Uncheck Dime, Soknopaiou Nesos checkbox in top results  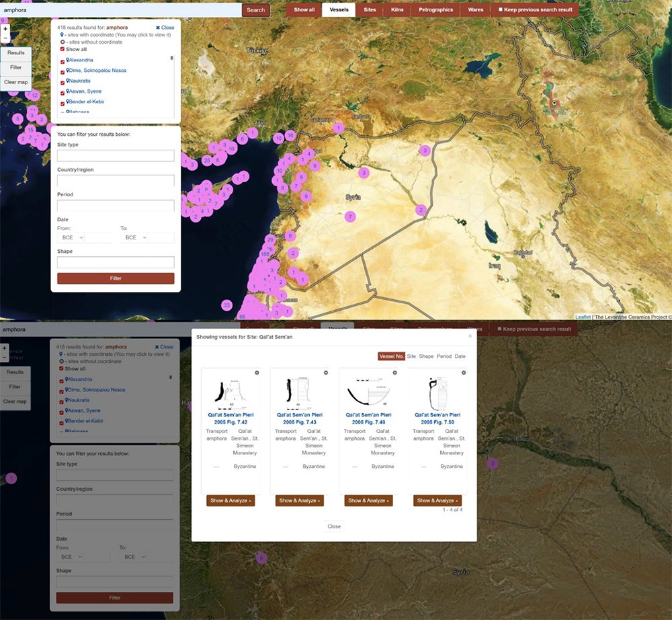click(62, 72)
